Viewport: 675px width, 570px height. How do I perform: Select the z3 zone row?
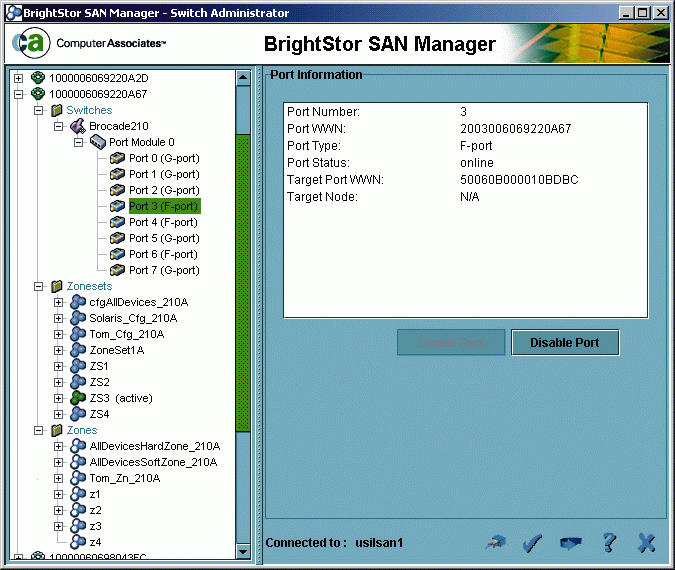point(95,526)
